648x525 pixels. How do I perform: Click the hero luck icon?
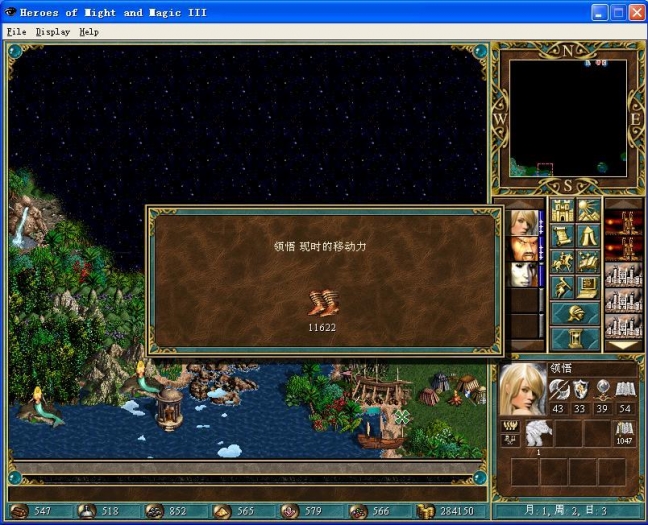pos(510,440)
